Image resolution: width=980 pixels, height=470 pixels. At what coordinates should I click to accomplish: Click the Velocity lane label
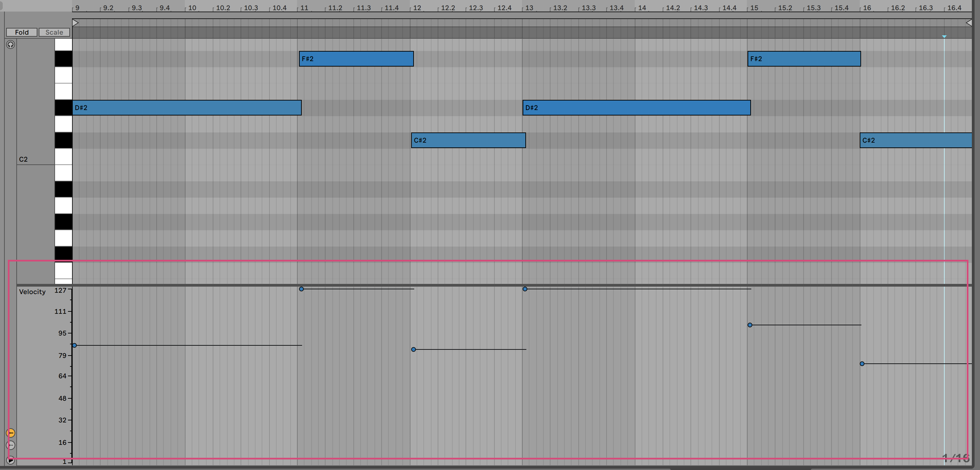32,292
